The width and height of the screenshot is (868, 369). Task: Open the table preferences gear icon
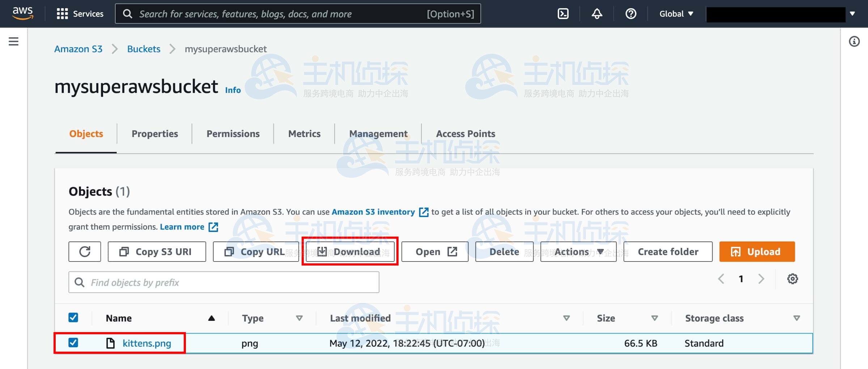click(792, 279)
